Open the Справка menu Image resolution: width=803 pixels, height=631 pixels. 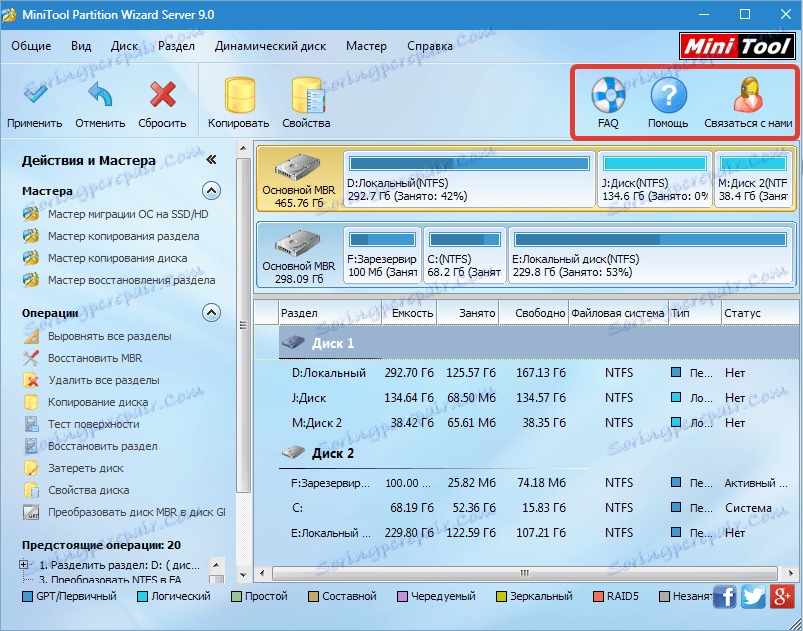430,46
